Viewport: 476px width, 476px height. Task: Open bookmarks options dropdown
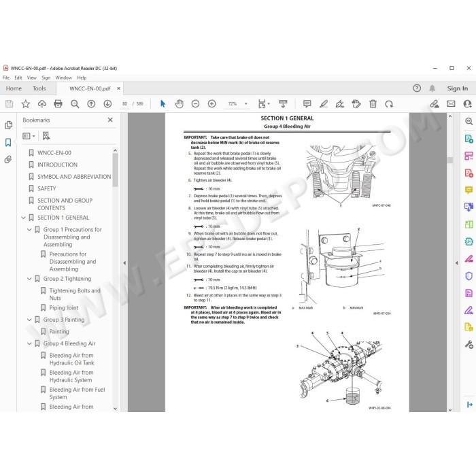(29, 136)
